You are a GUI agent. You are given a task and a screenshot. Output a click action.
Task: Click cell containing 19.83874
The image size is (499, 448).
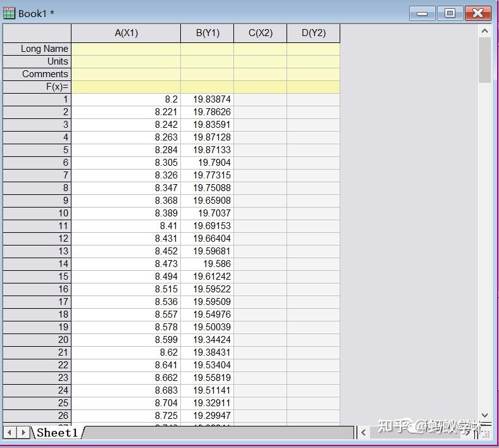[x=207, y=99]
